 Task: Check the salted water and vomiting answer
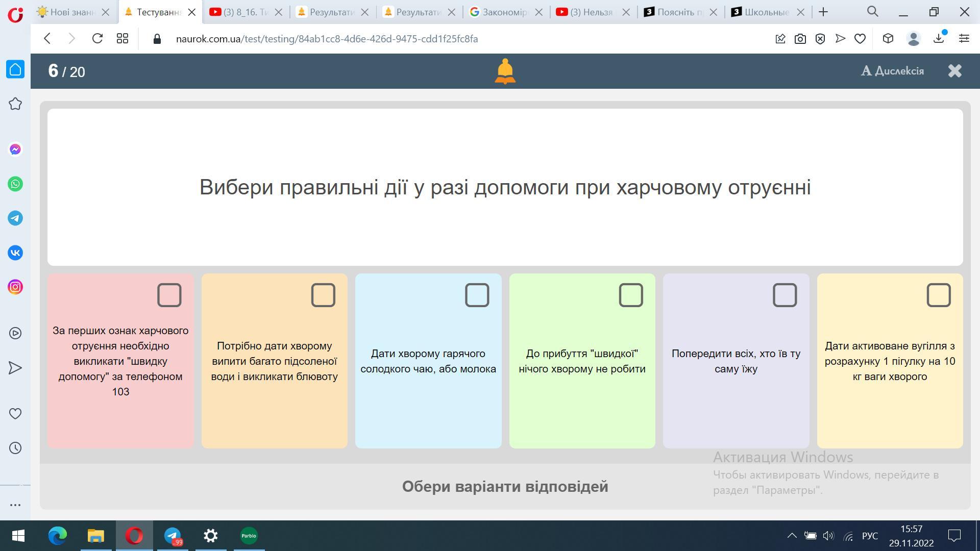coord(323,295)
